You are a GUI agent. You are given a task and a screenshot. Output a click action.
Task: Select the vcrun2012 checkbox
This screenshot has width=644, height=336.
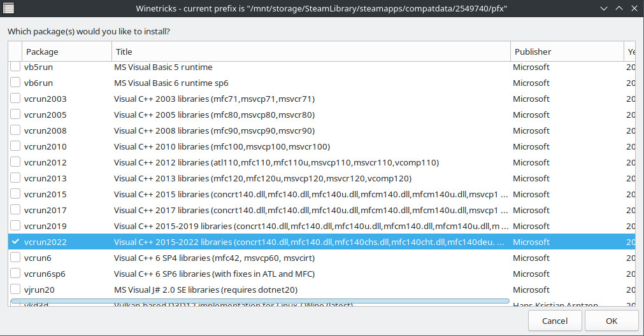pos(15,162)
